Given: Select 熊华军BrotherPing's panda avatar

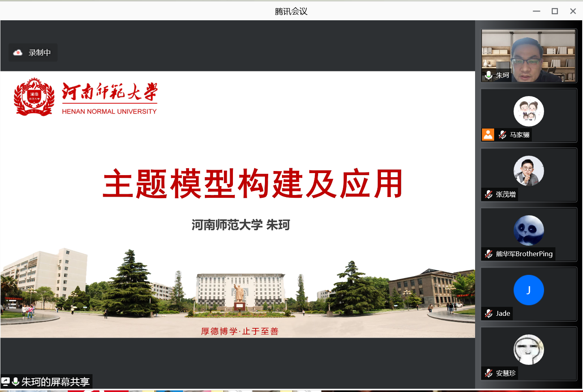Looking at the screenshot, I should [528, 230].
